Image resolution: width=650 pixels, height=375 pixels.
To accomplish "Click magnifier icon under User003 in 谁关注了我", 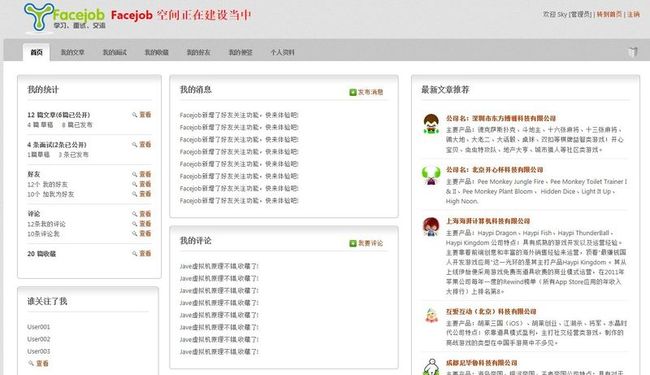I will [31, 363].
